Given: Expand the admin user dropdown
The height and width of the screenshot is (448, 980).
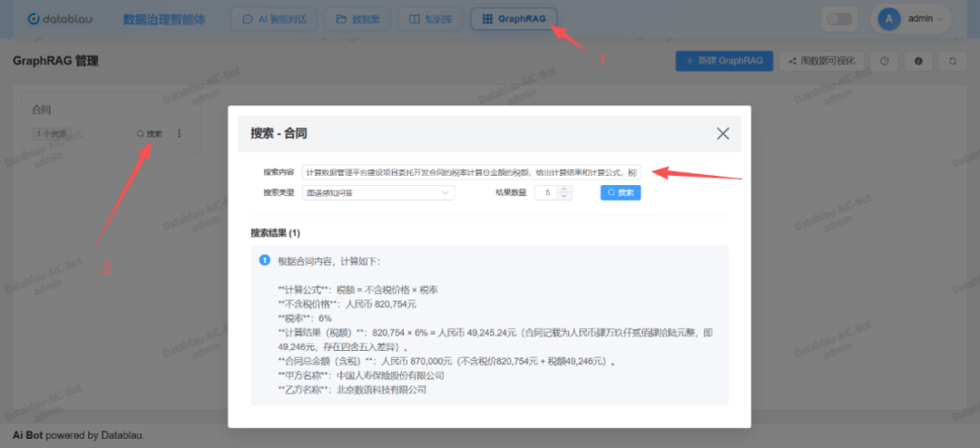Looking at the screenshot, I should click(x=910, y=19).
